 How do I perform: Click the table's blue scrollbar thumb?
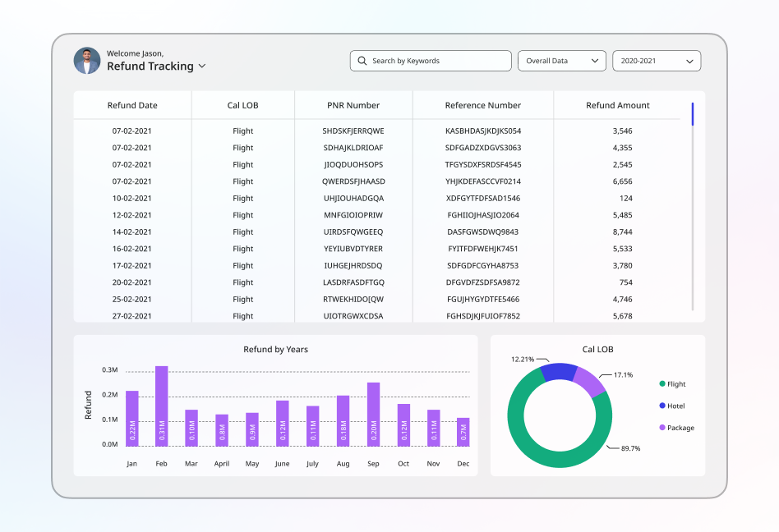tap(693, 114)
